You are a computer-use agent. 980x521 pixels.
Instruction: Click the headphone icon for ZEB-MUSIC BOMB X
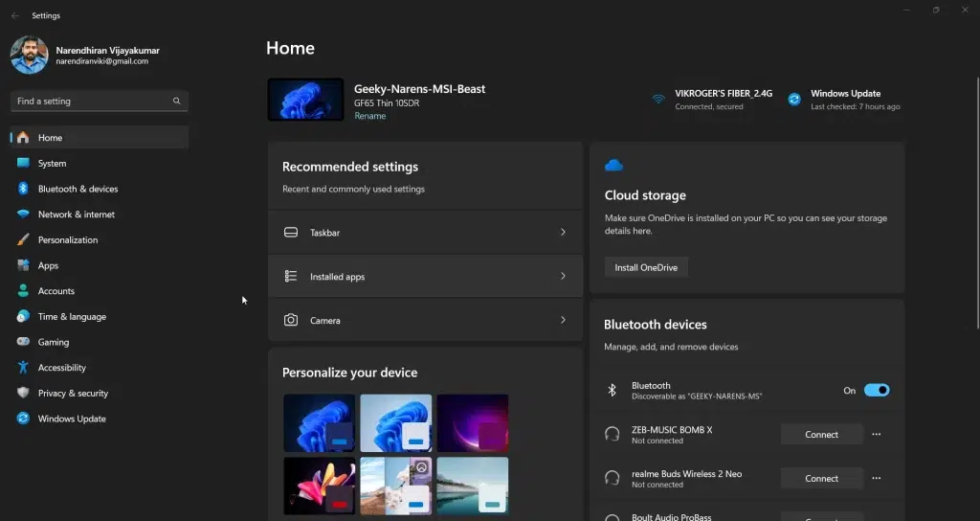tap(612, 434)
